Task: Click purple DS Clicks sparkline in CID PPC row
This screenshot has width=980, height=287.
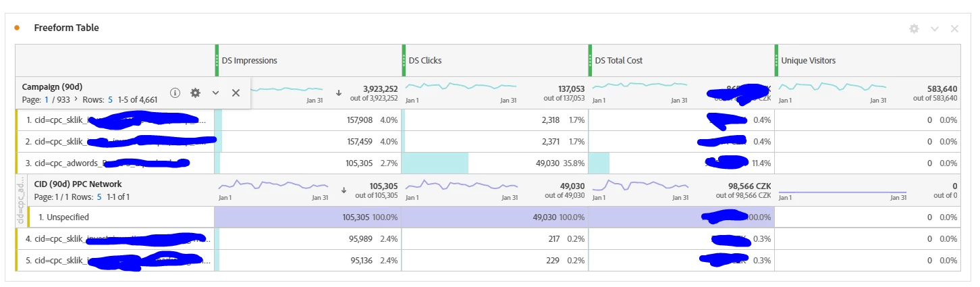Action: 462,185
